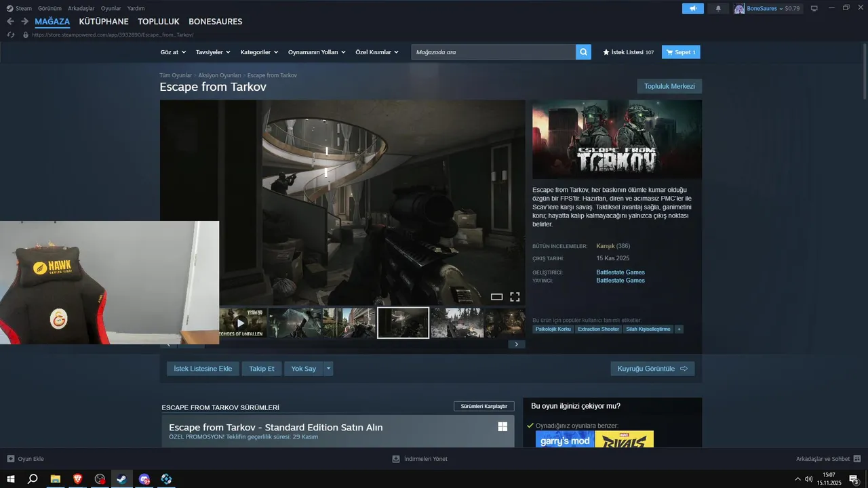Screen dimensions: 868x488
Task: Click the store URL address bar
Action: (x=113, y=35)
